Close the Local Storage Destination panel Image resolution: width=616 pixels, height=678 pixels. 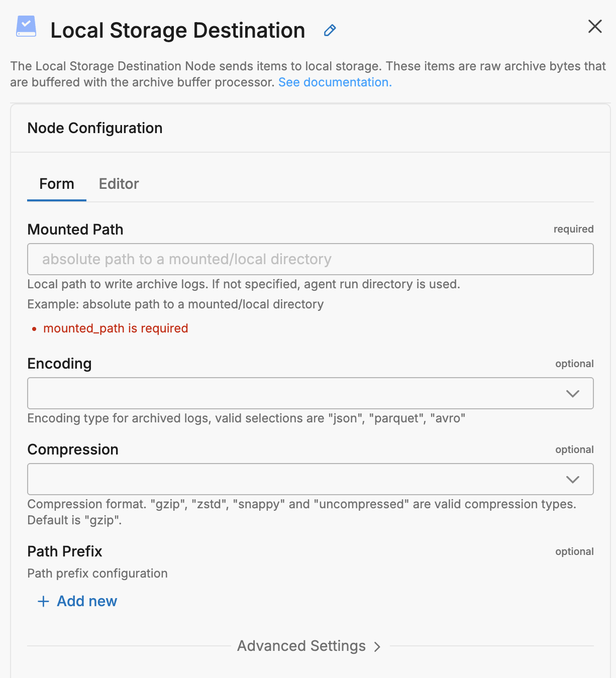[595, 27]
